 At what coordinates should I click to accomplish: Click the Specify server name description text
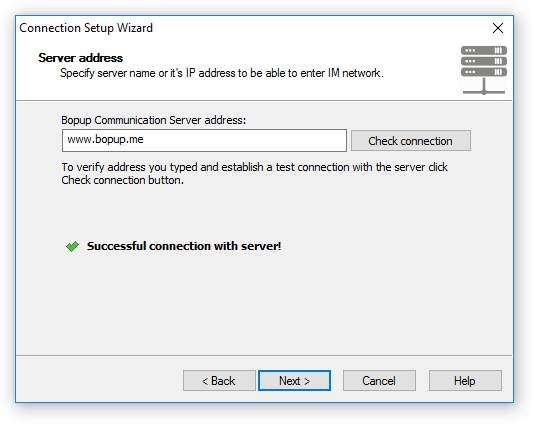tap(222, 73)
